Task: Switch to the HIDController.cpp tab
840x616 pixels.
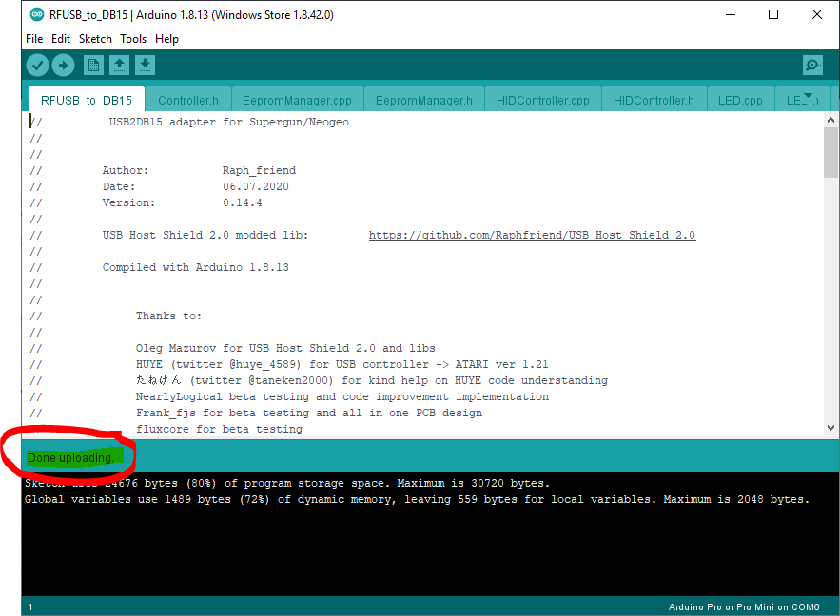Action: 542,100
